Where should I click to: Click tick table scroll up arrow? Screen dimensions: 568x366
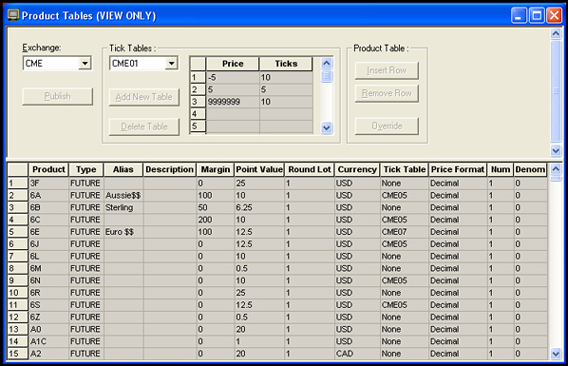point(326,63)
